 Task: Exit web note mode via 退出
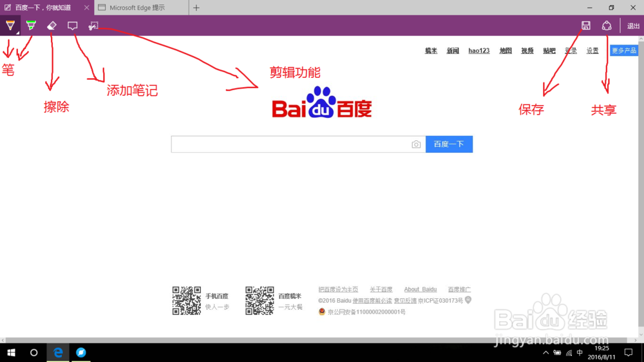633,26
